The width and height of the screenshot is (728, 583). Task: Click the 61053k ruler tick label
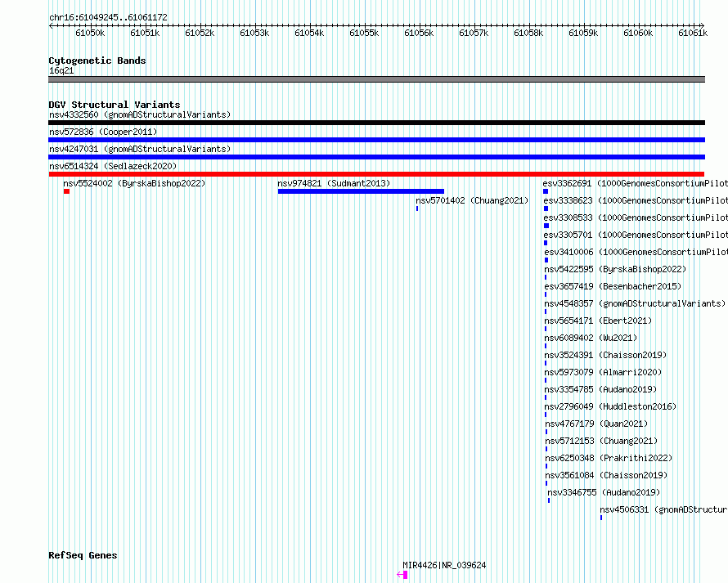point(254,33)
